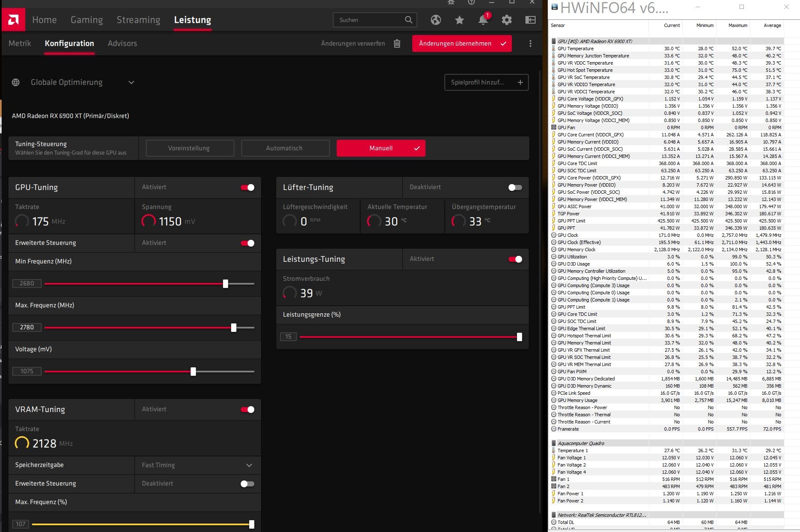Click the Sensor column header in HWiNFO
The image size is (800, 532).
(599, 25)
